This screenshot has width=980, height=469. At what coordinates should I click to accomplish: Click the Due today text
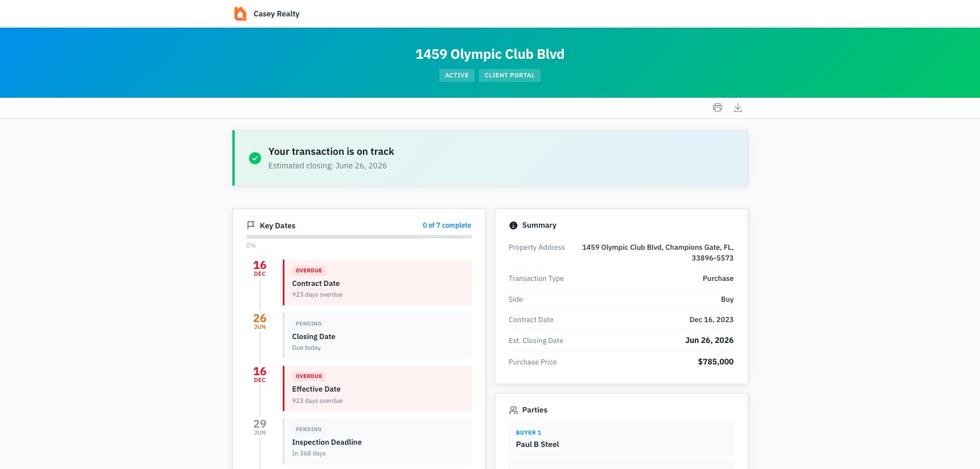click(306, 348)
